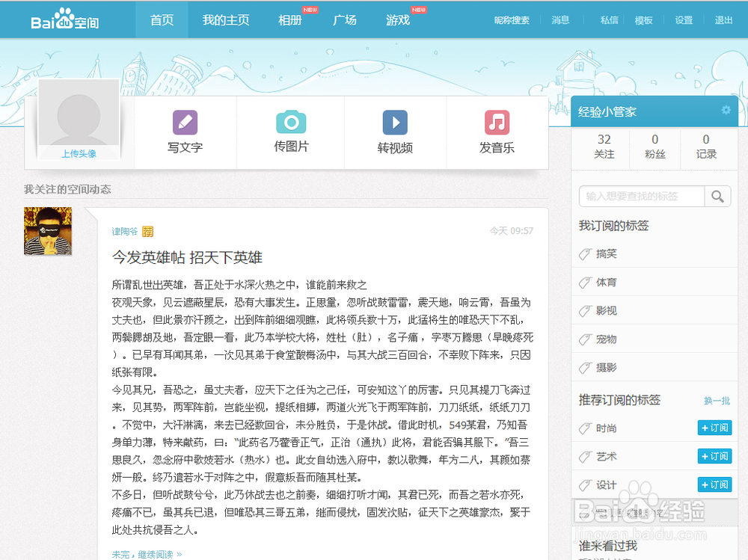Select the 写文字 pencil icon
748x560 pixels.
coord(185,123)
